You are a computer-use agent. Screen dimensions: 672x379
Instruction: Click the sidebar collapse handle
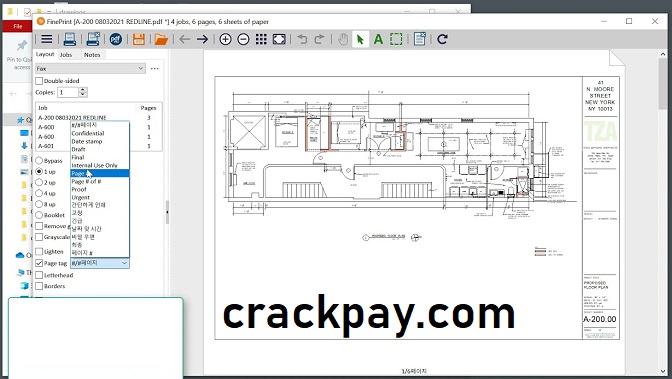pyautogui.click(x=167, y=212)
